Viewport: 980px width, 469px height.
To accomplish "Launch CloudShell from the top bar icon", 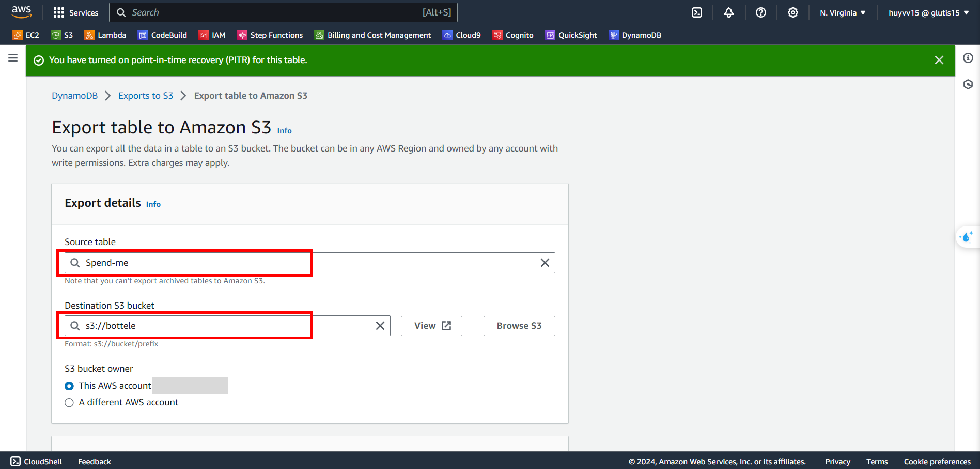I will (697, 12).
